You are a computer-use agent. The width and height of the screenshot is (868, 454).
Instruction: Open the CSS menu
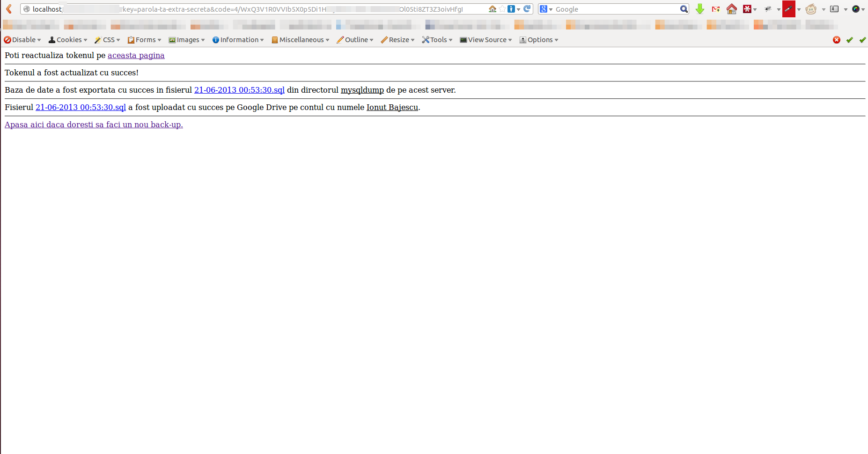click(x=108, y=40)
